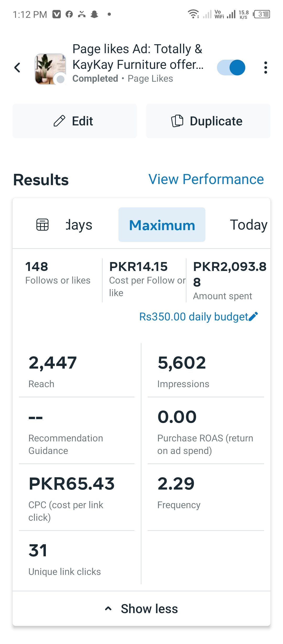Tap the missed call status icon
This screenshot has height=644, width=283.
(82, 14)
